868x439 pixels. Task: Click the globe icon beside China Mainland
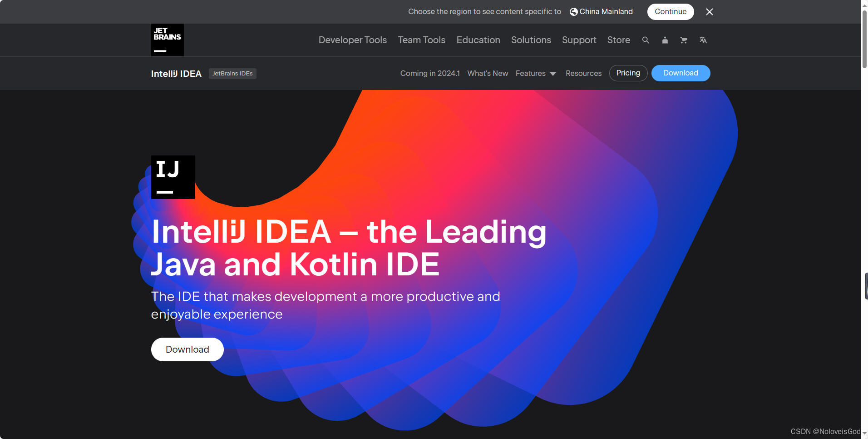tap(574, 12)
